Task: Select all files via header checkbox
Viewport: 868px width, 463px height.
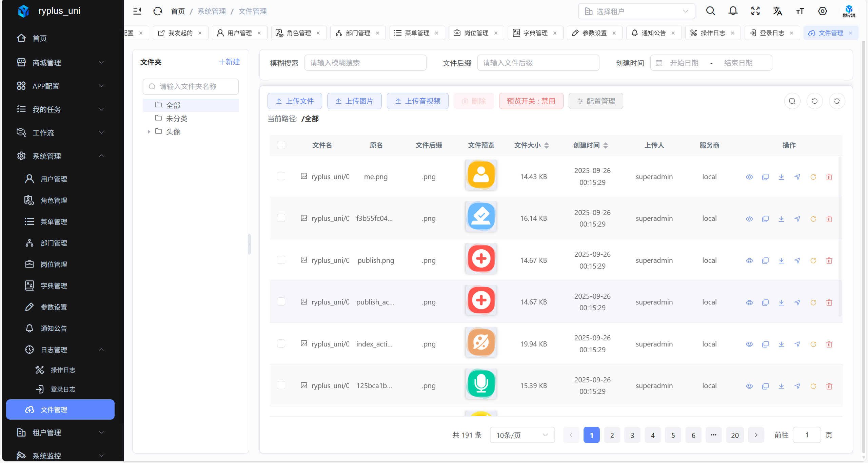Action: pos(281,145)
